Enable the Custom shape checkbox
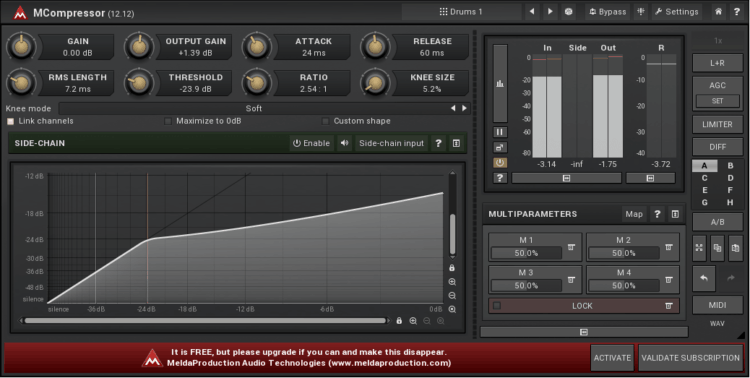 click(326, 122)
